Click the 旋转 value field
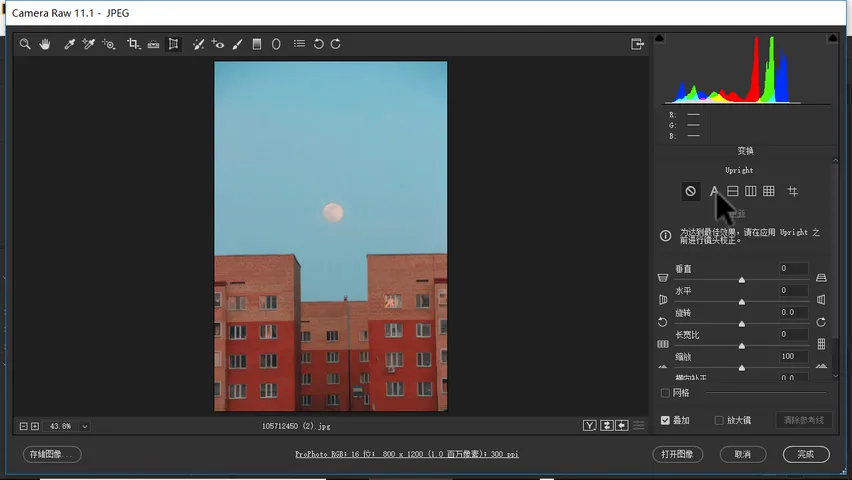This screenshot has height=480, width=852. [793, 313]
